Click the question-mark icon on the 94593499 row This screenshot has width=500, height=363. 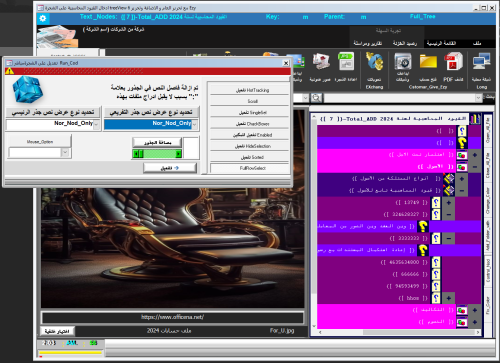click(436, 286)
